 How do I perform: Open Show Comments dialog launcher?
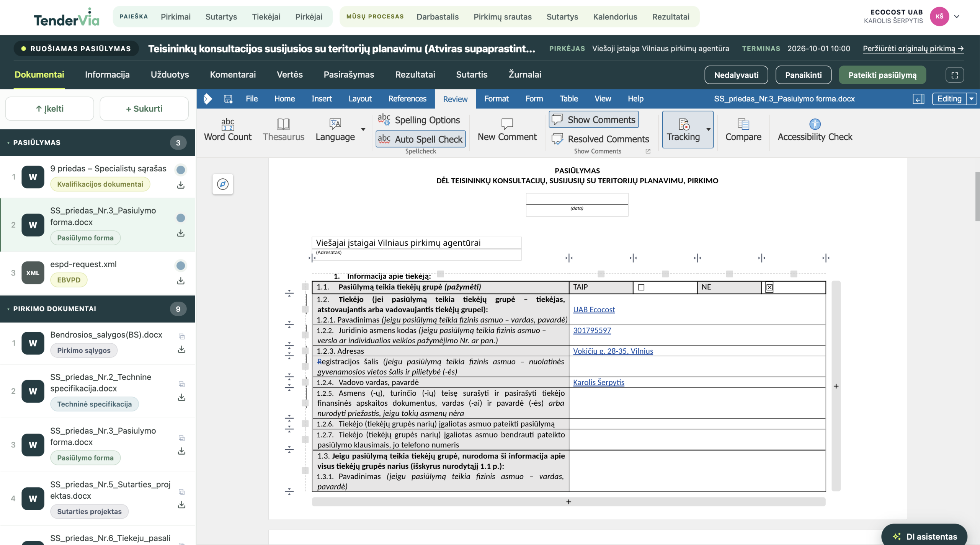coord(648,151)
